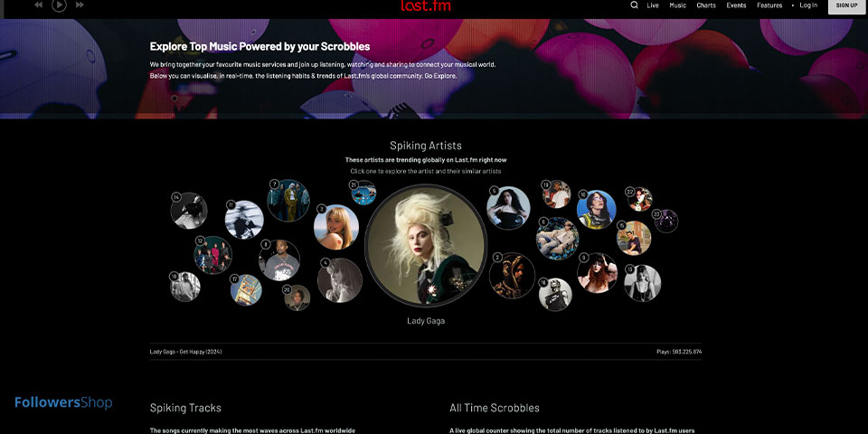Select artist bubble ranked number 14

point(189,211)
